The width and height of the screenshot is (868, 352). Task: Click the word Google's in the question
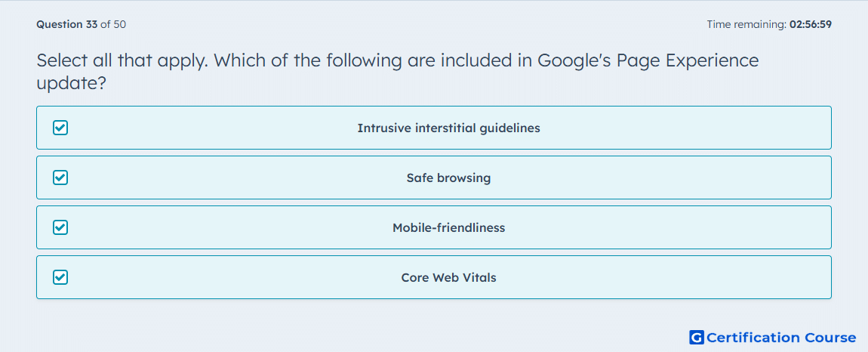point(577,60)
